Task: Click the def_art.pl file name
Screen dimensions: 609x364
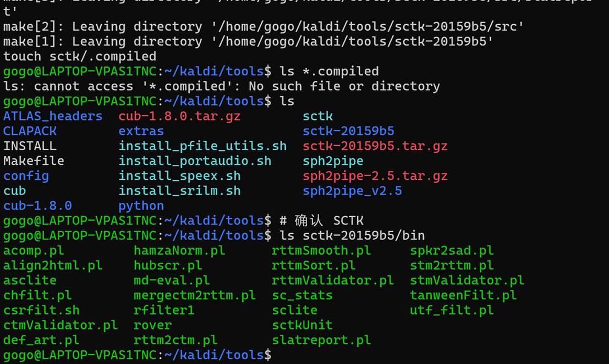Action: tap(42, 340)
